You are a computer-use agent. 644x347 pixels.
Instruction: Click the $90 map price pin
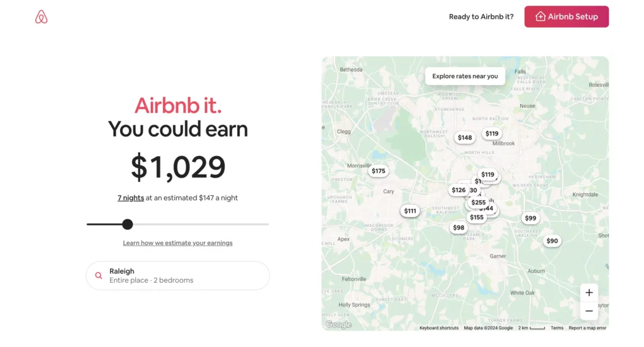pos(552,241)
